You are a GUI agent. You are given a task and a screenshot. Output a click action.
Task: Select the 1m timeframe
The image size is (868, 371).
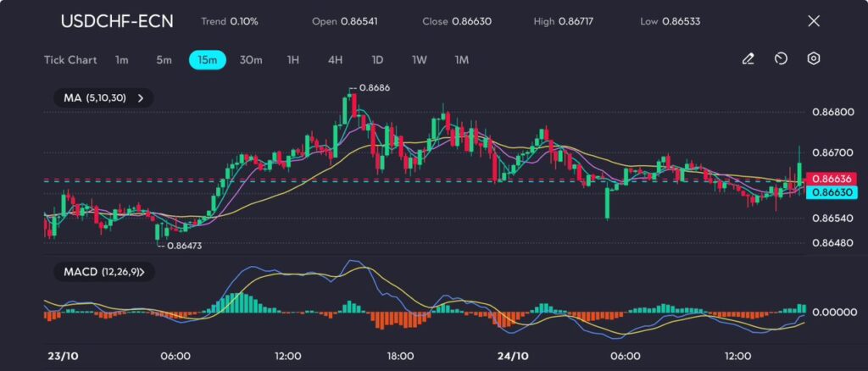(x=122, y=60)
